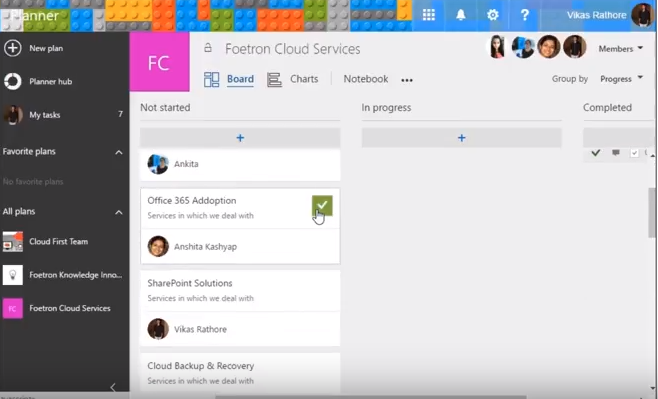Click Anshita Kashyap's avatar on card
Image resolution: width=658 pixels, height=399 pixels.
tap(158, 246)
